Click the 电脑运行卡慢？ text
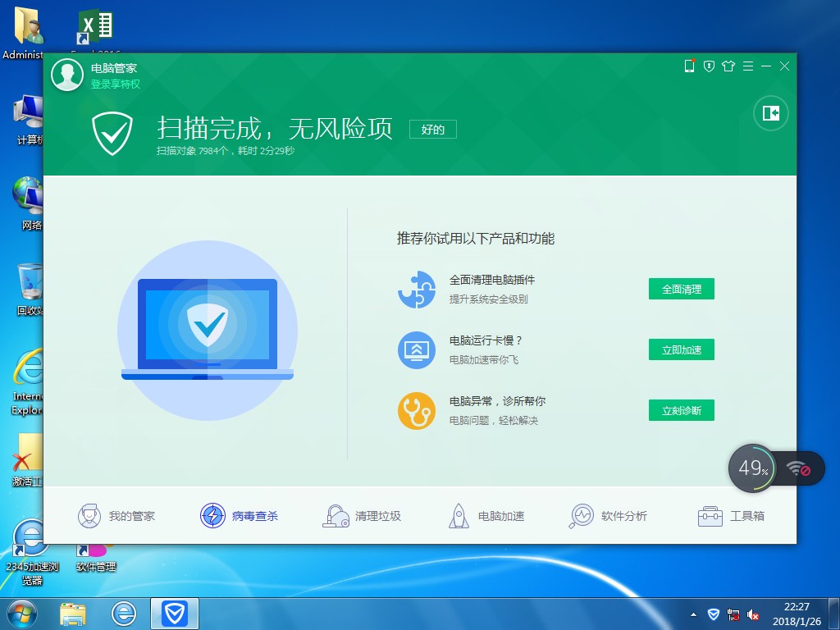The height and width of the screenshot is (630, 840). [486, 340]
